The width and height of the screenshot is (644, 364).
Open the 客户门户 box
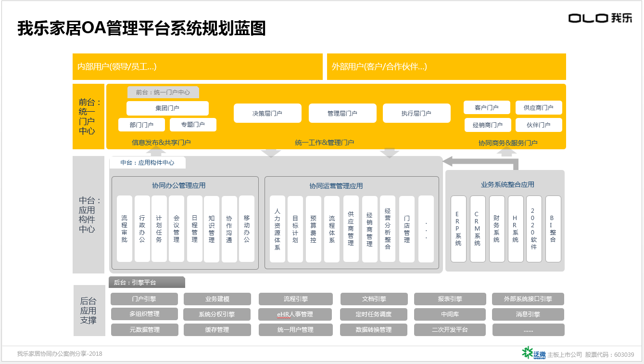[487, 107]
